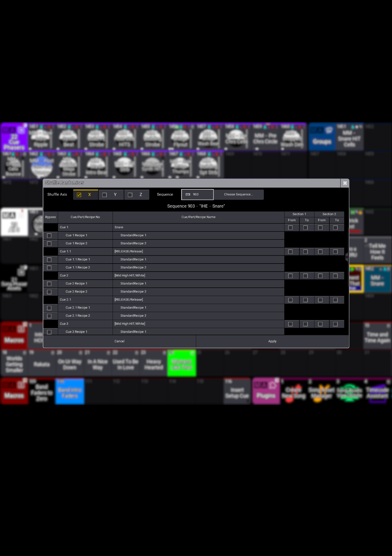Tick Section 1 To for Cue 1
Screen dimensions: 392x556
[306, 228]
